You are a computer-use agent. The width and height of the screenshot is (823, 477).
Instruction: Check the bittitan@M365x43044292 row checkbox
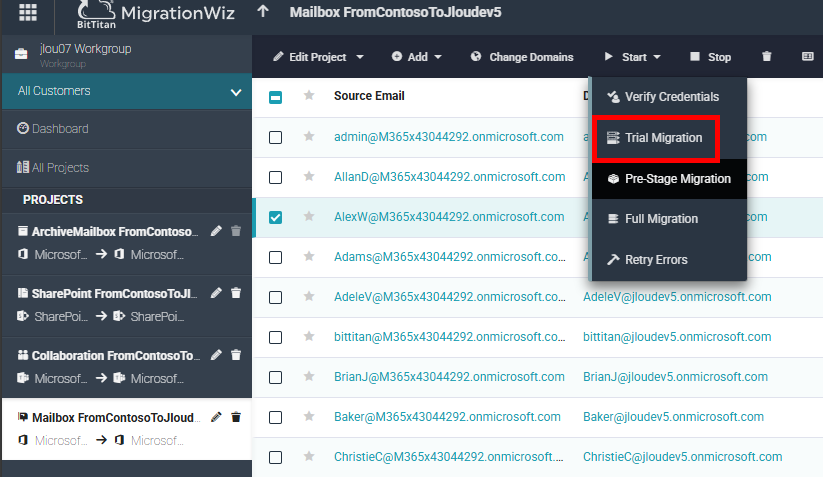click(276, 337)
